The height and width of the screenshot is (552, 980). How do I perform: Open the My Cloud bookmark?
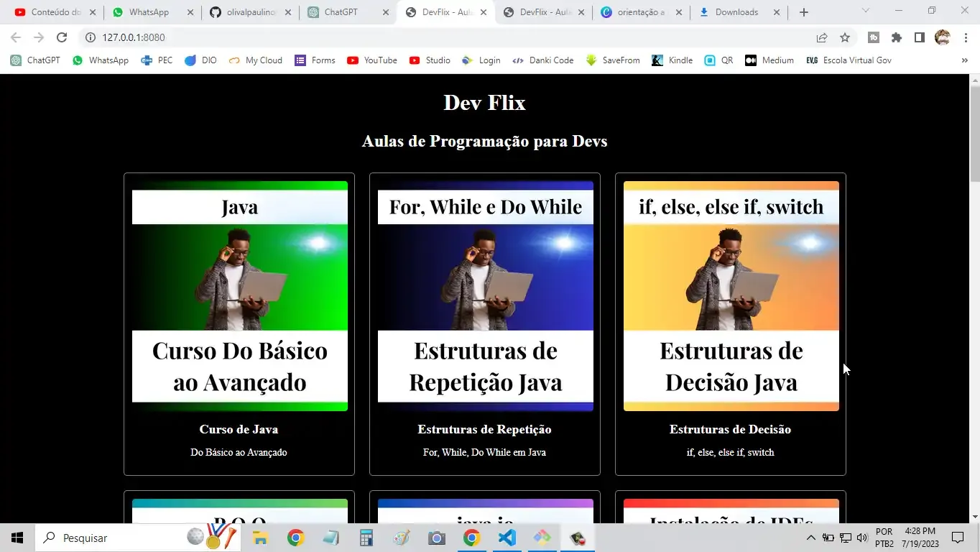click(x=255, y=60)
